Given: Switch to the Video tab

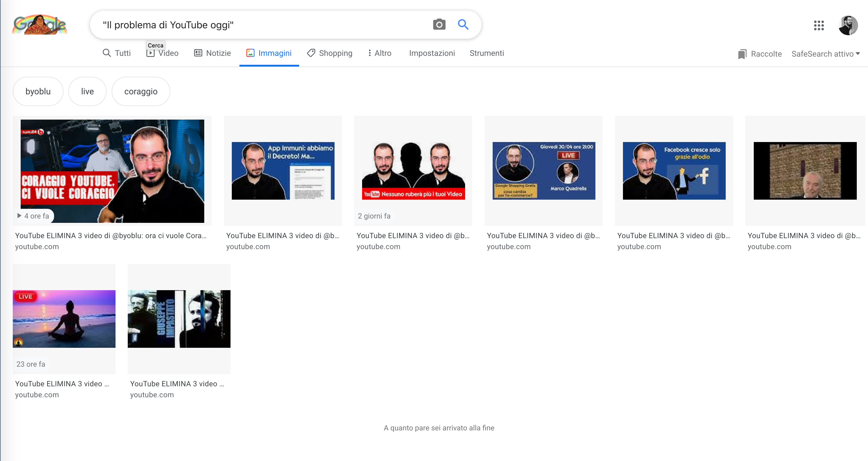Looking at the screenshot, I should point(162,53).
